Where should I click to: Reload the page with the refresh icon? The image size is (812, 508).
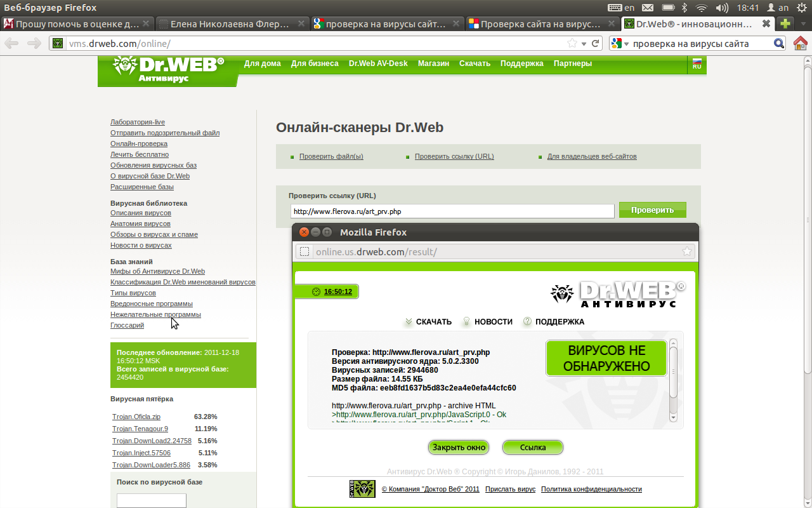pos(596,44)
